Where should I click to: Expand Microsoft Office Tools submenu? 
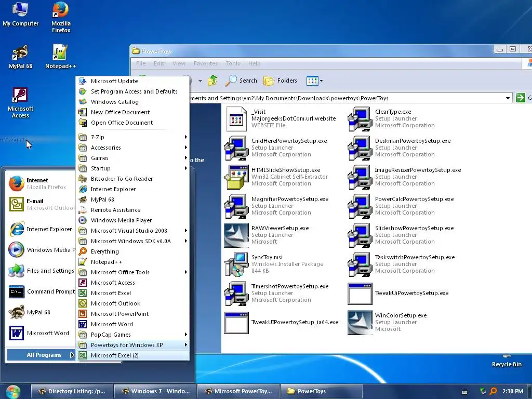132,272
